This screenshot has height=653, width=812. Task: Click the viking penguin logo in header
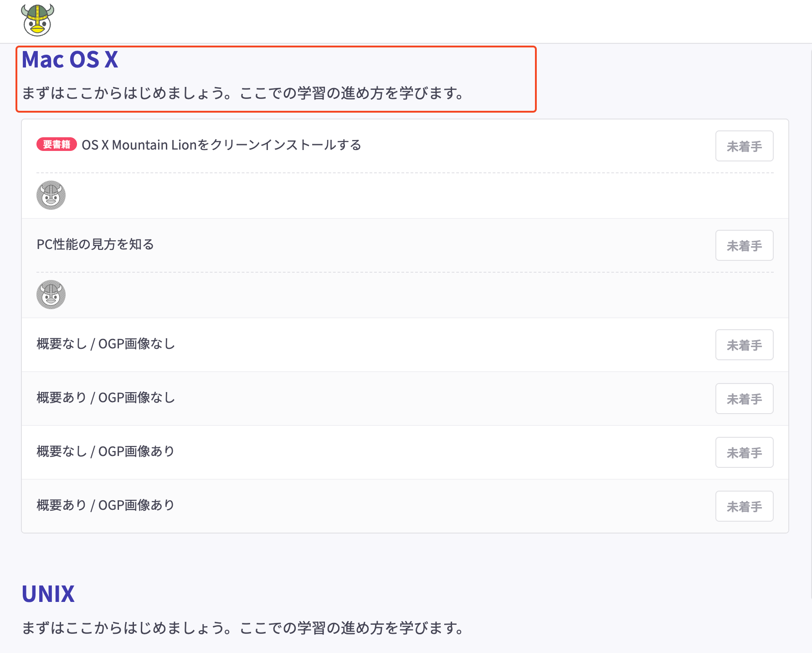(37, 20)
